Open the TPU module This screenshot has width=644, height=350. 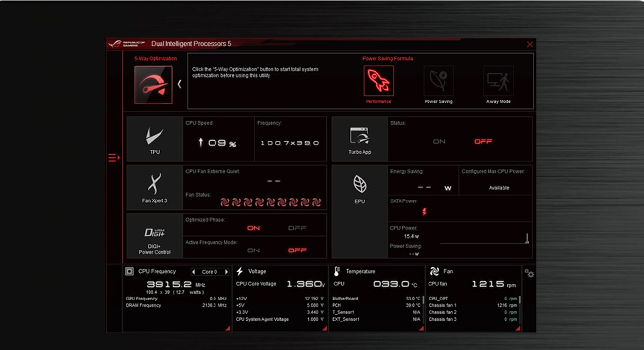(155, 139)
